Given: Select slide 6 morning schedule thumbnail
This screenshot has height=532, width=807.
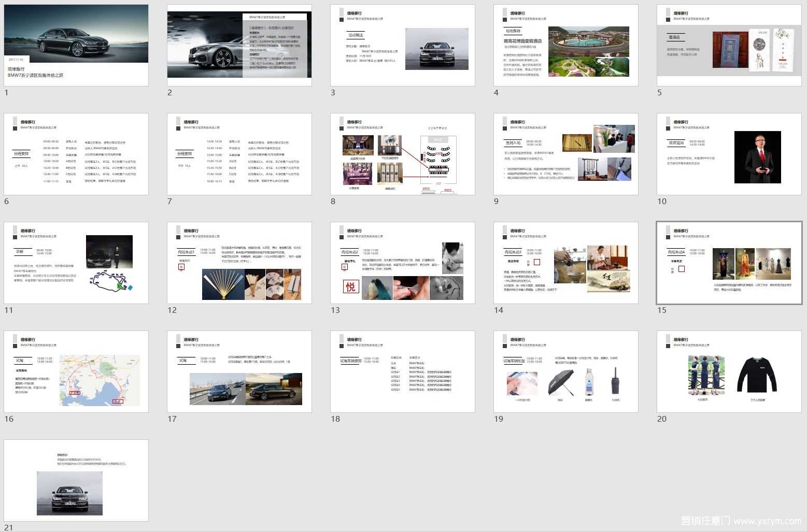Looking at the screenshot, I should [x=76, y=154].
